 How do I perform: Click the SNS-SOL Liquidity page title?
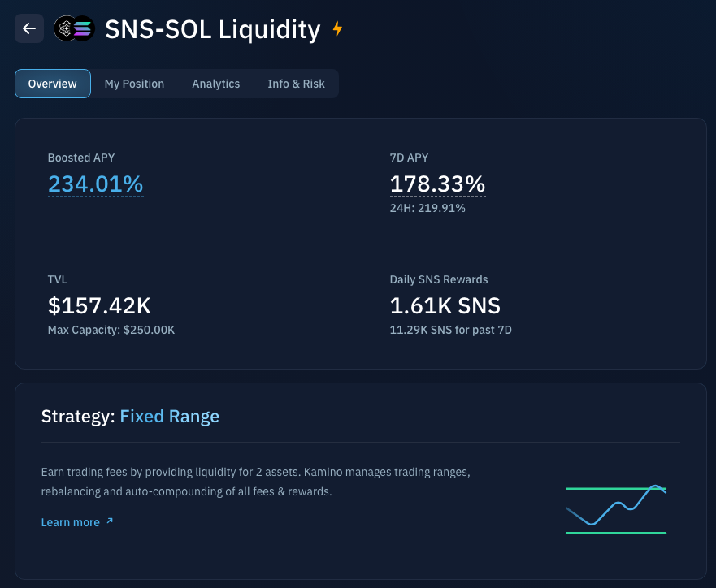(x=213, y=29)
